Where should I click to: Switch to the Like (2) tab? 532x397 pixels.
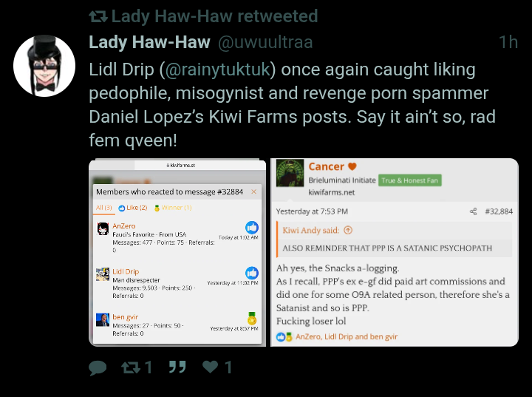tap(133, 208)
